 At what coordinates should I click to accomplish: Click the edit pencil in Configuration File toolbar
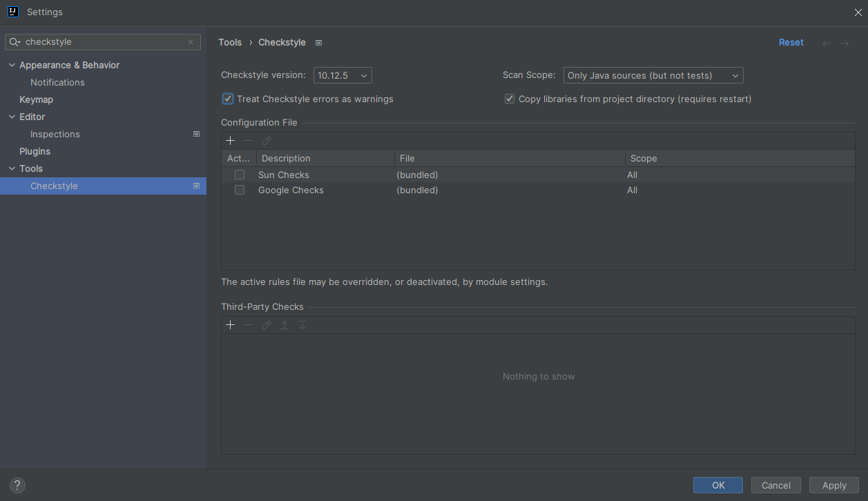click(266, 140)
